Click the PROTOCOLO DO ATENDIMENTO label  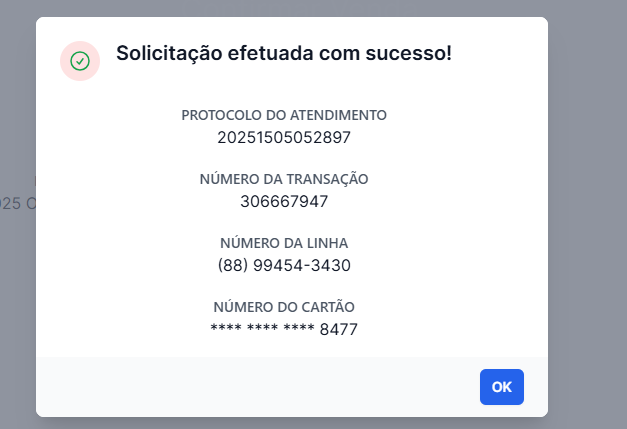click(x=284, y=115)
